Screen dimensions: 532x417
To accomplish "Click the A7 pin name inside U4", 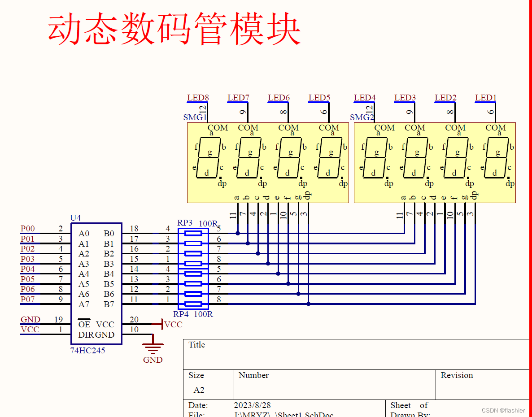I will point(84,304).
